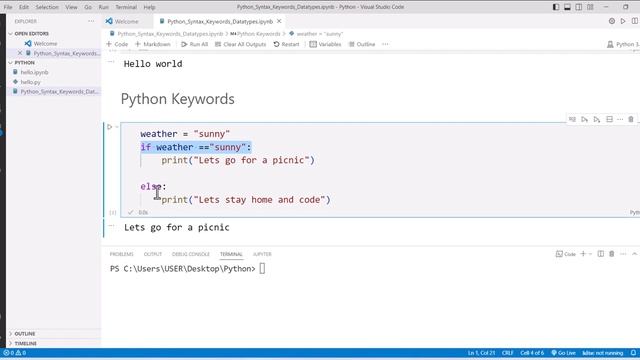Select the Python 3 kernel picker
The height and width of the screenshot is (360, 640).
pos(623,44)
